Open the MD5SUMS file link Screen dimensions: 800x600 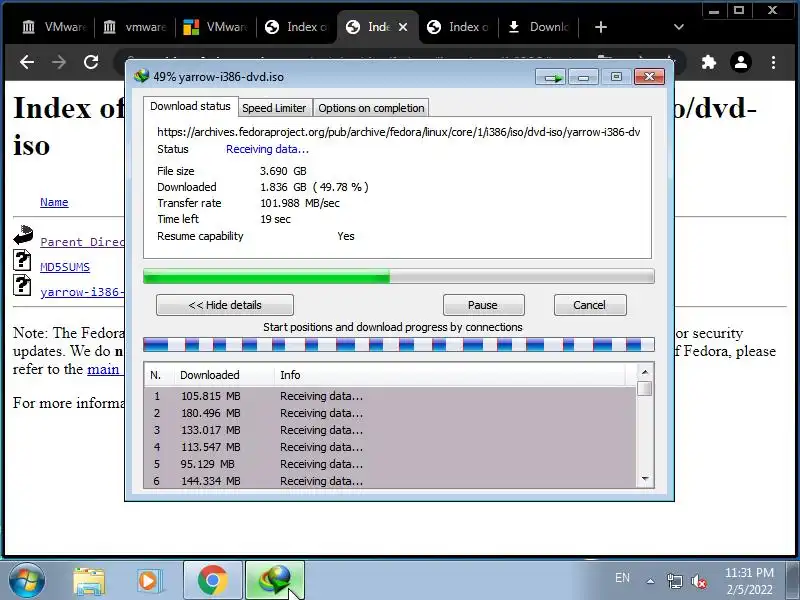65,267
